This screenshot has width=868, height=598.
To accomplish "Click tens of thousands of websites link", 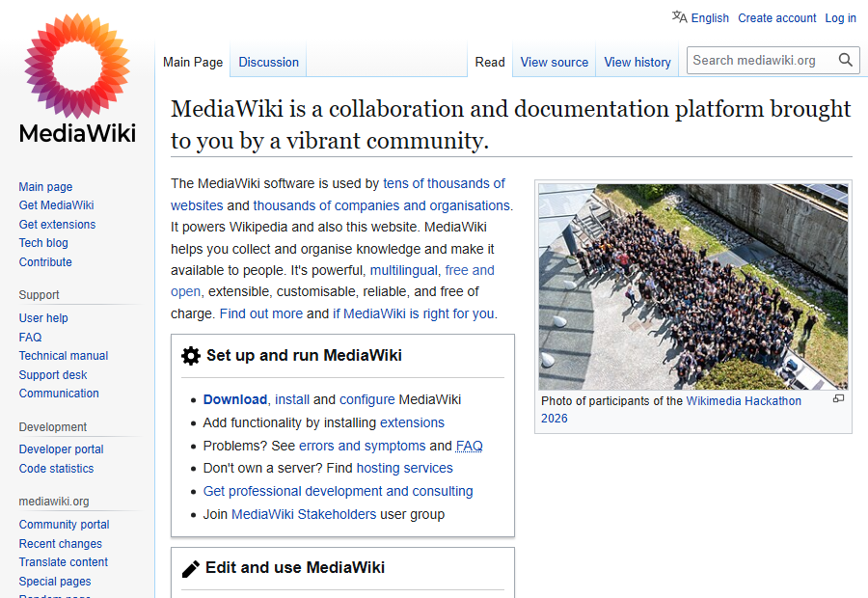I will 444,184.
